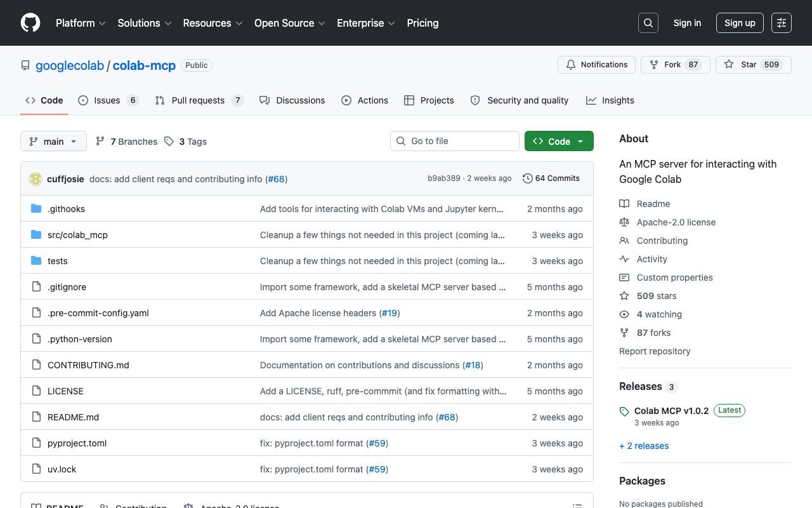This screenshot has height=508, width=812.
Task: Open the src/colab_mcp folder
Action: click(x=77, y=235)
